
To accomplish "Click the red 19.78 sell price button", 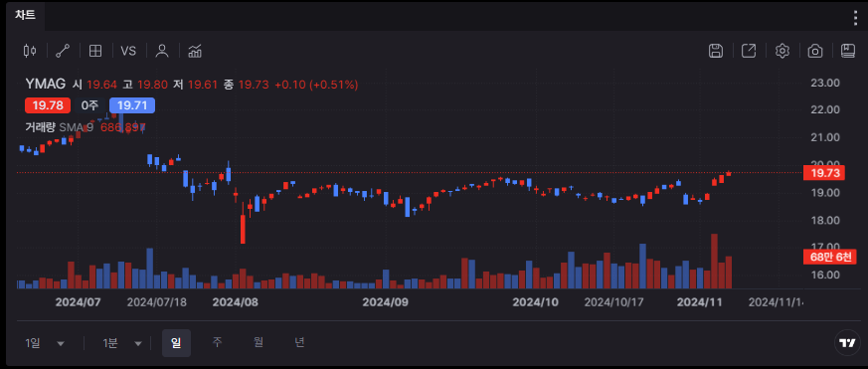I will (48, 105).
